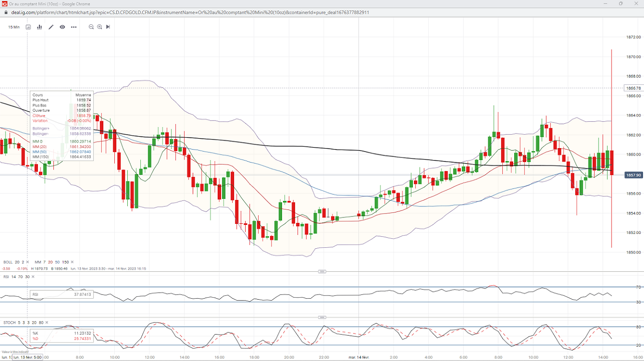
Task: Zoom out the chart with minus magnifier
Action: click(x=91, y=27)
